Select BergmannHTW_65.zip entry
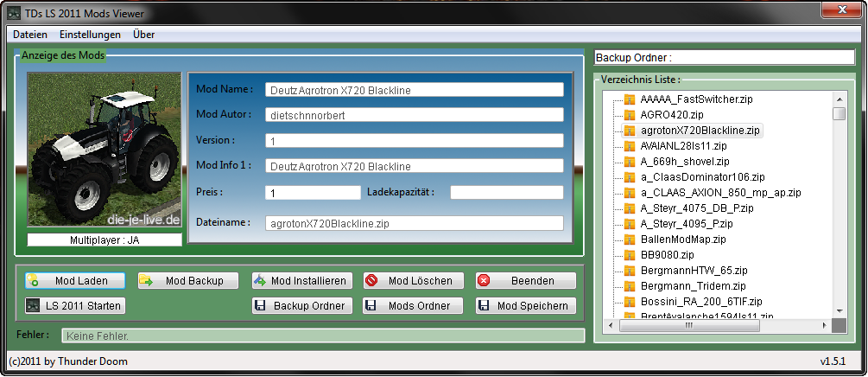Image resolution: width=868 pixels, height=377 pixels. [694, 271]
